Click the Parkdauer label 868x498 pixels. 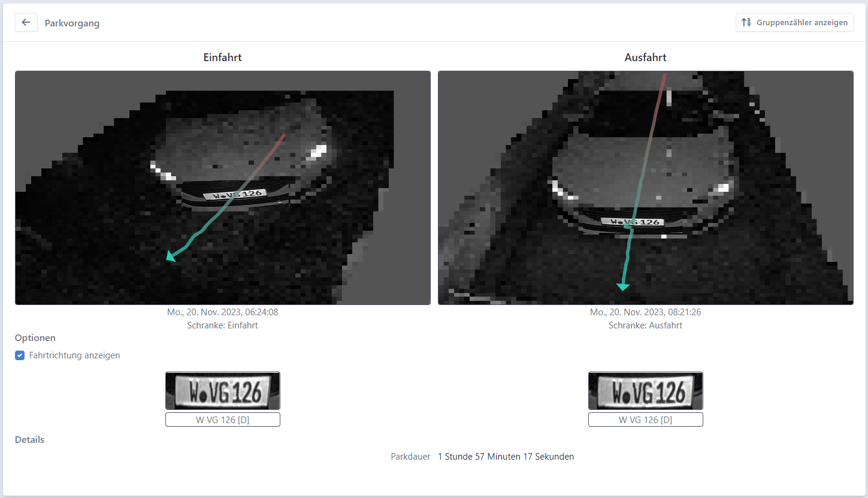click(x=411, y=457)
